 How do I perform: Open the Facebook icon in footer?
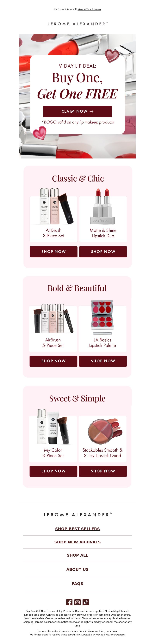69,602
